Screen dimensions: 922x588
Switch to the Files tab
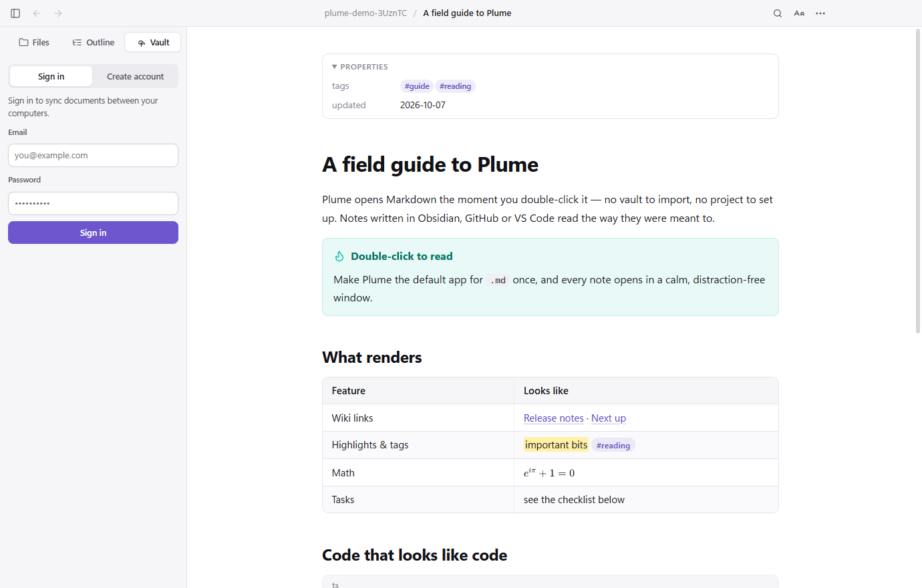pyautogui.click(x=34, y=42)
